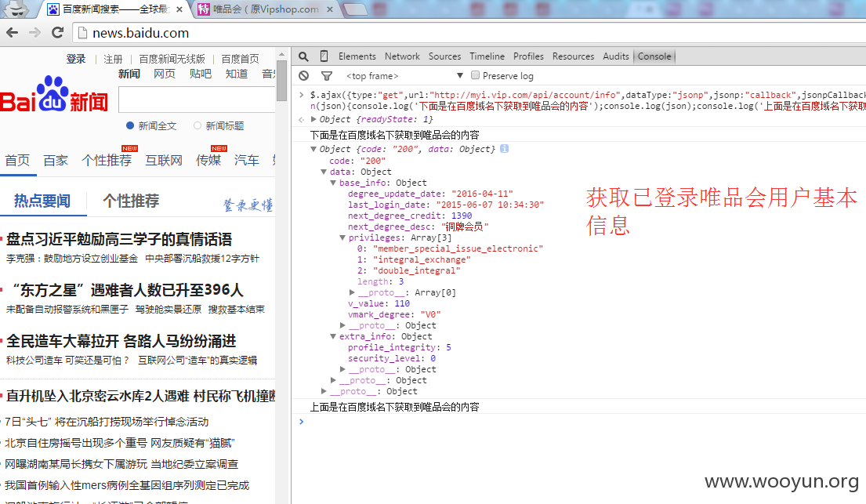Go to 网页 search category
866x504 pixels.
click(164, 74)
